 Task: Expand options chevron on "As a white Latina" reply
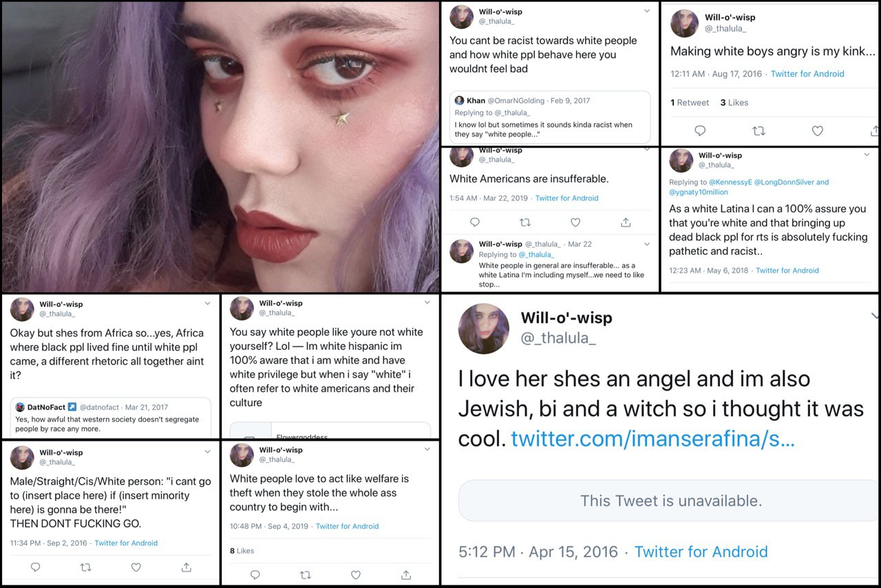(x=867, y=155)
